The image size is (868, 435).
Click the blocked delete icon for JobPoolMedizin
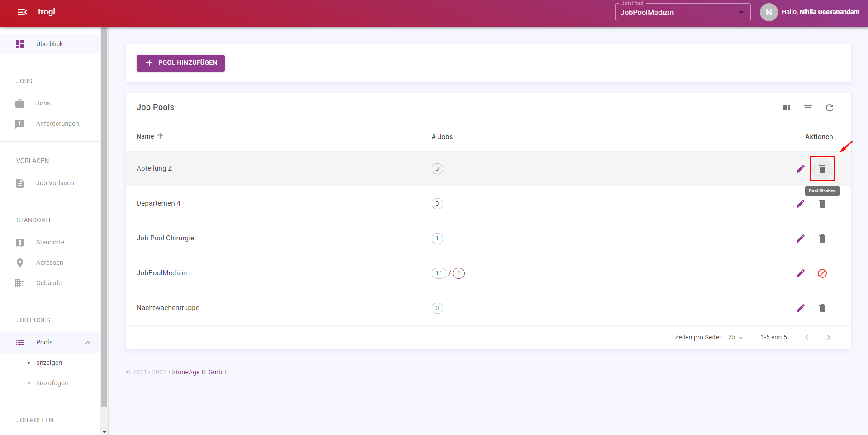pos(822,273)
